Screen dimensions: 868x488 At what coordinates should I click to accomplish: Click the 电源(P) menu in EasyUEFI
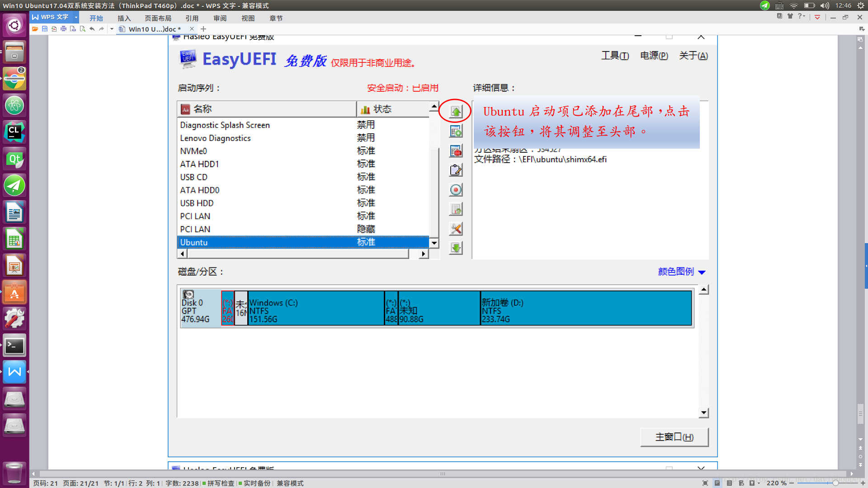coord(654,56)
